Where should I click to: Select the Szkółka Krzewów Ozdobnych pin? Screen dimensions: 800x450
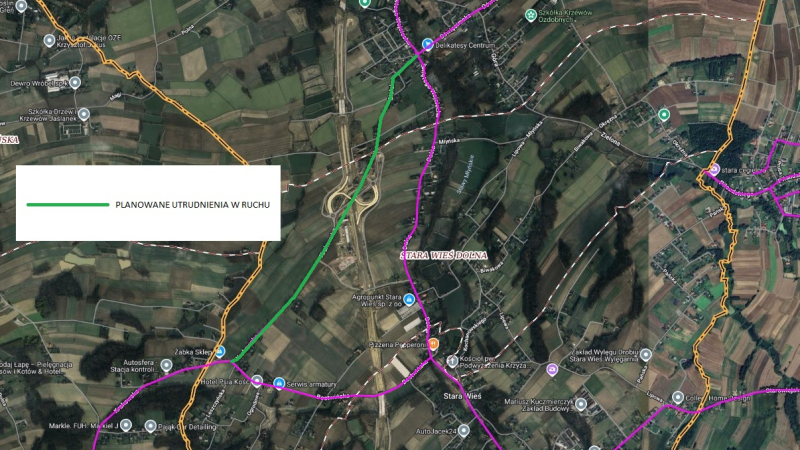(531, 15)
